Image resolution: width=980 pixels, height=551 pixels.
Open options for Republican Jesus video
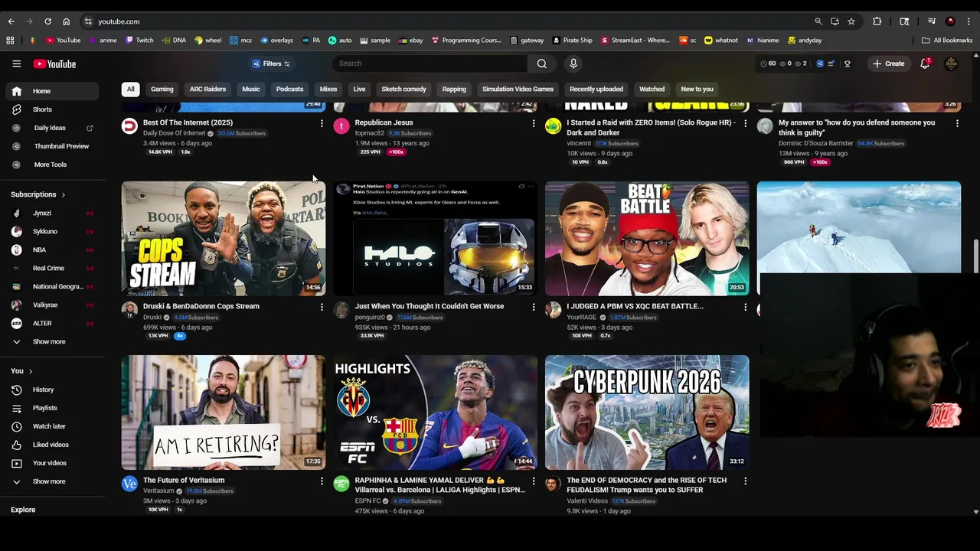(534, 123)
